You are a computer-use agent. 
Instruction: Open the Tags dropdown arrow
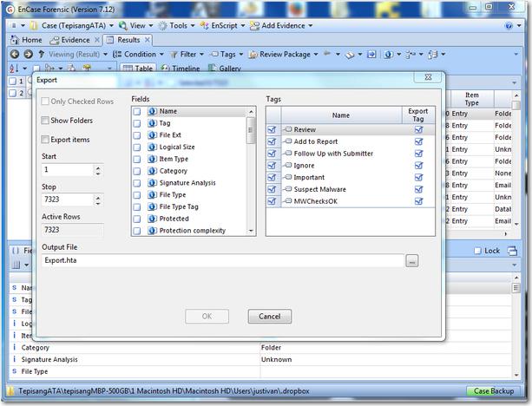point(241,55)
